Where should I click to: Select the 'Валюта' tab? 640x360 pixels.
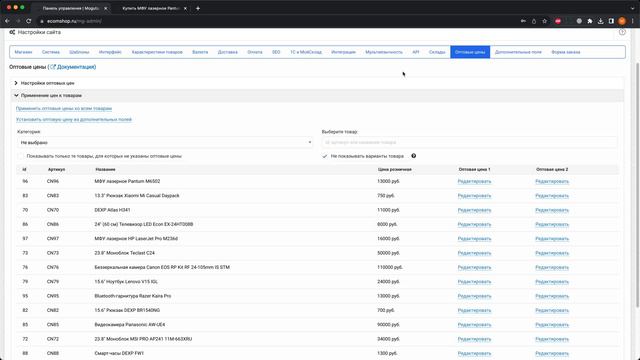(x=200, y=52)
